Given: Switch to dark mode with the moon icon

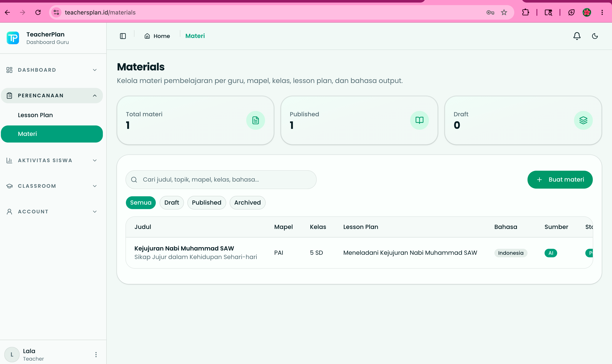Looking at the screenshot, I should [x=595, y=36].
